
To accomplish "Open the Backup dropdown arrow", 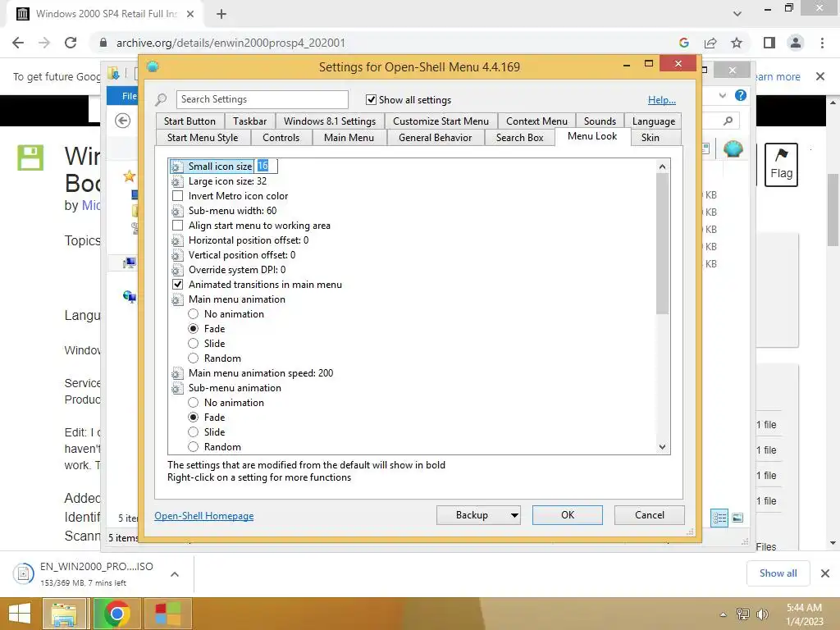I will click(514, 515).
